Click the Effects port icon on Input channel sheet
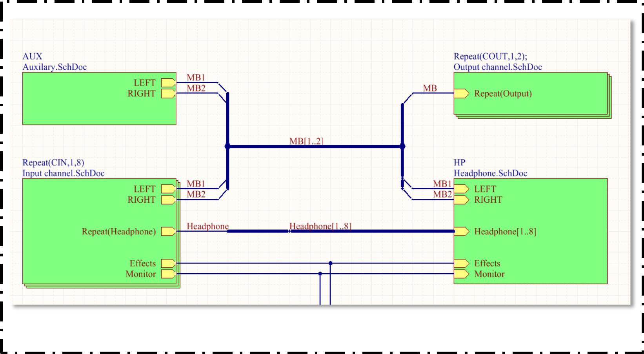The width and height of the screenshot is (644, 354). tap(168, 263)
